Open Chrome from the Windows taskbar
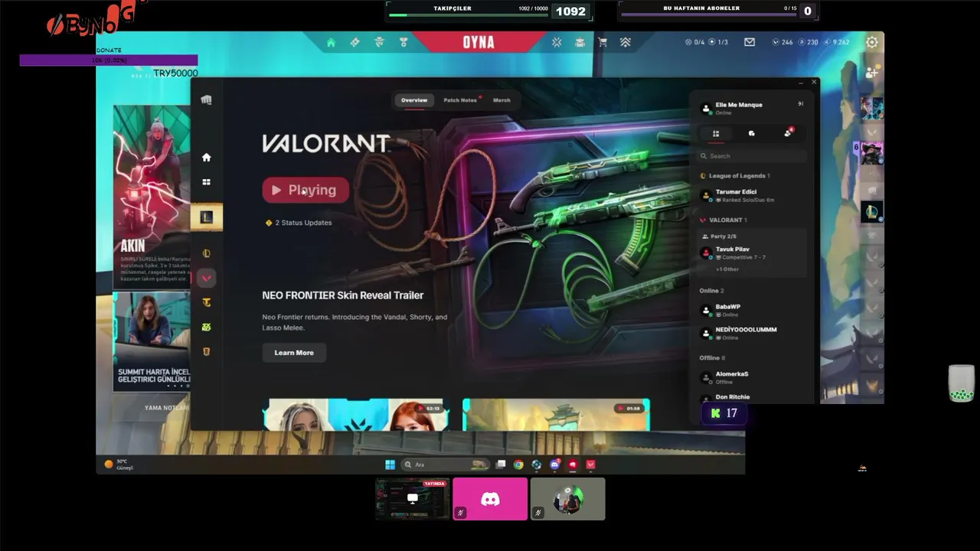The height and width of the screenshot is (551, 980). click(x=518, y=465)
